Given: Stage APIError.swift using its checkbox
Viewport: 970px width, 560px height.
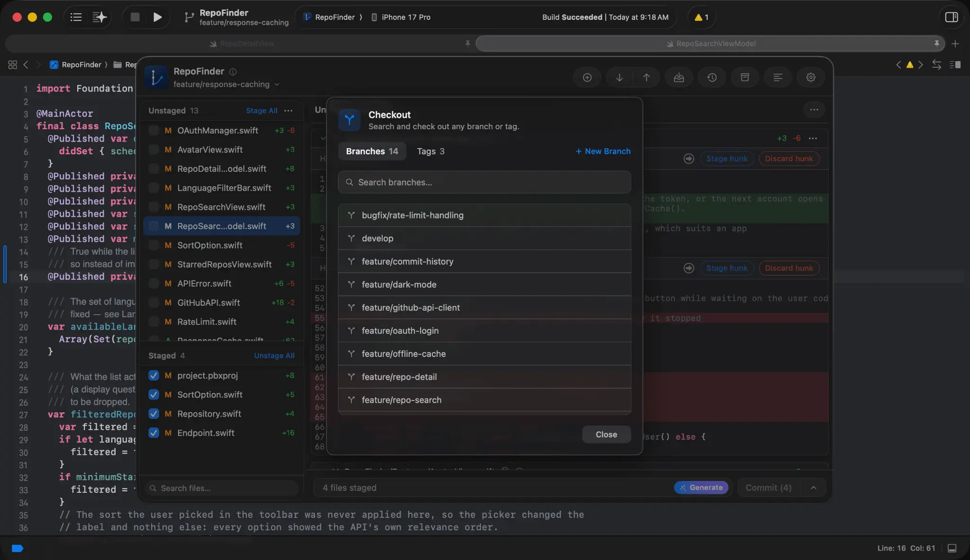Looking at the screenshot, I should tap(153, 283).
